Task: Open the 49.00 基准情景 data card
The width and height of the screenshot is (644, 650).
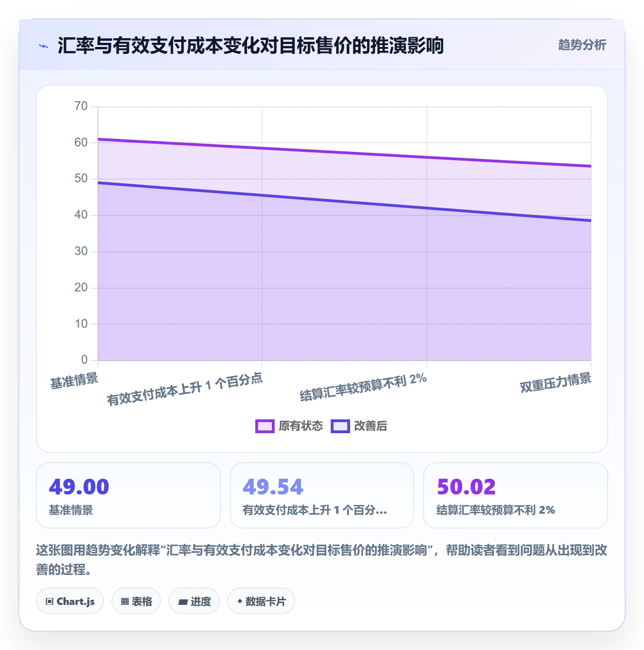Action: click(128, 495)
